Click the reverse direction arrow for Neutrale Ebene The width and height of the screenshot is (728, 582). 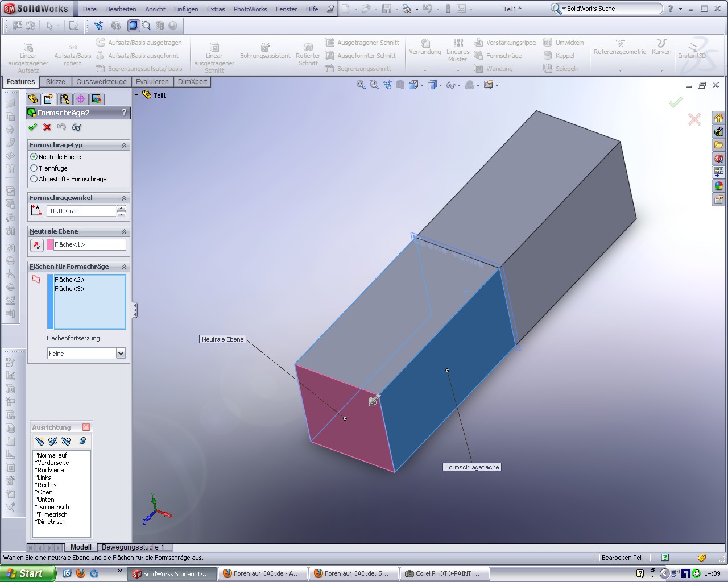point(36,245)
